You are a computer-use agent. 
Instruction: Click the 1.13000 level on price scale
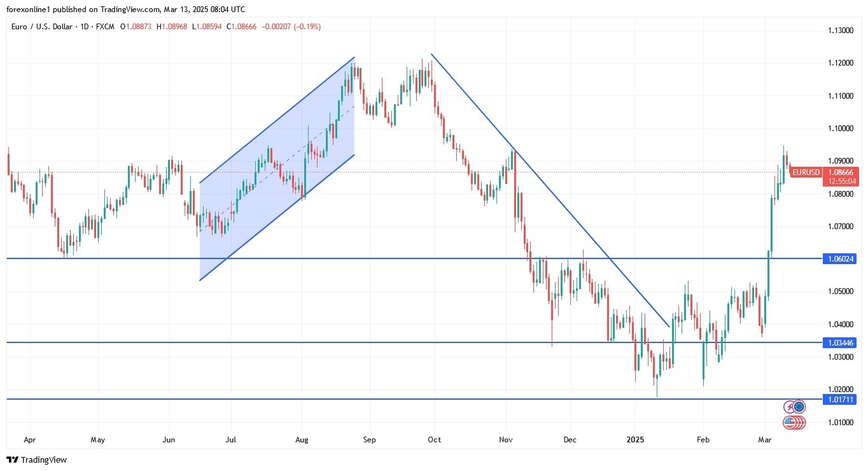tap(840, 31)
